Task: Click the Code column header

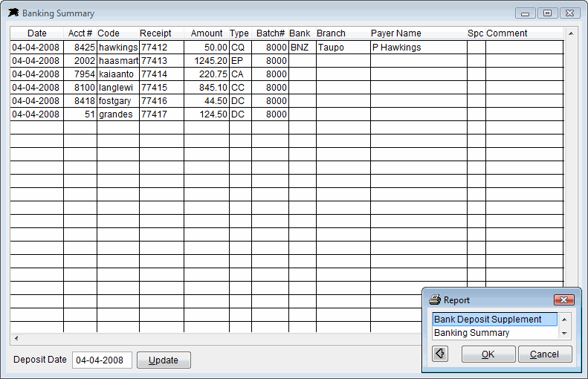Action: [x=117, y=33]
